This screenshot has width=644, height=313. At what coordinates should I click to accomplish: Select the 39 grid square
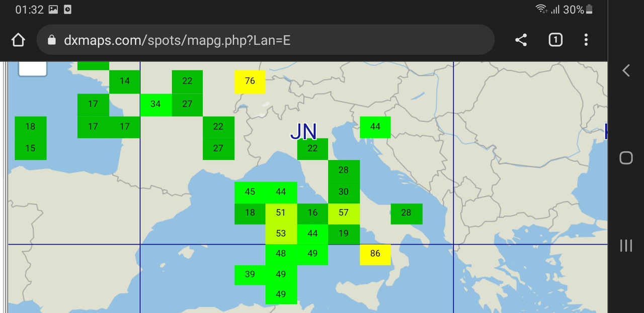click(x=250, y=275)
